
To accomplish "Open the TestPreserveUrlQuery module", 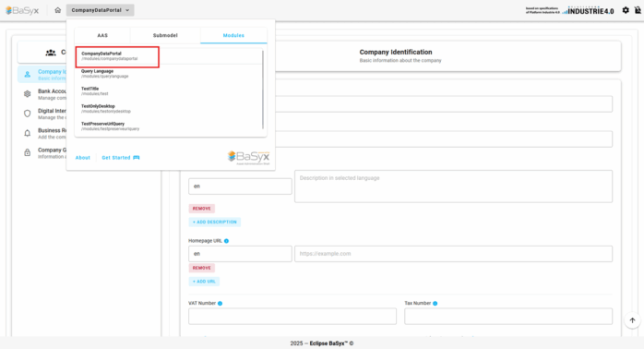I will tap(169, 126).
